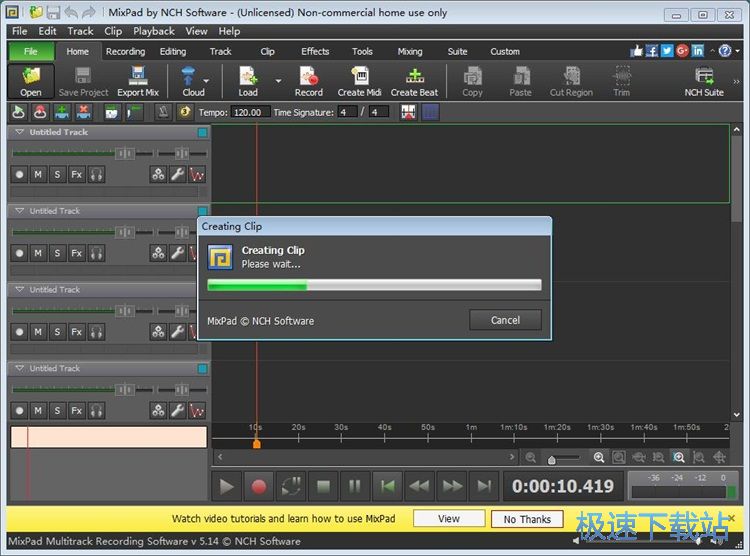The height and width of the screenshot is (556, 750).
Task: Open the Create Midi tool
Action: click(359, 82)
